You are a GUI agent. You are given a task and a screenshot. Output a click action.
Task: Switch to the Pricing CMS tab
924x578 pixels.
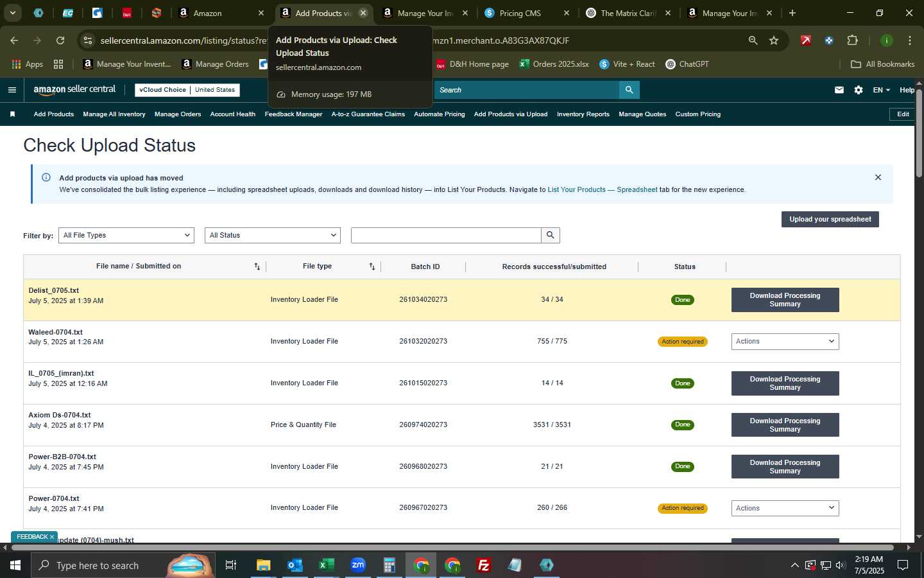point(526,13)
